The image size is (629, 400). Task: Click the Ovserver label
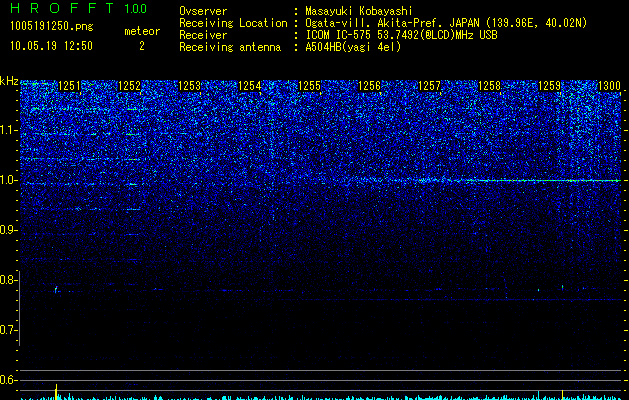[x=203, y=11]
